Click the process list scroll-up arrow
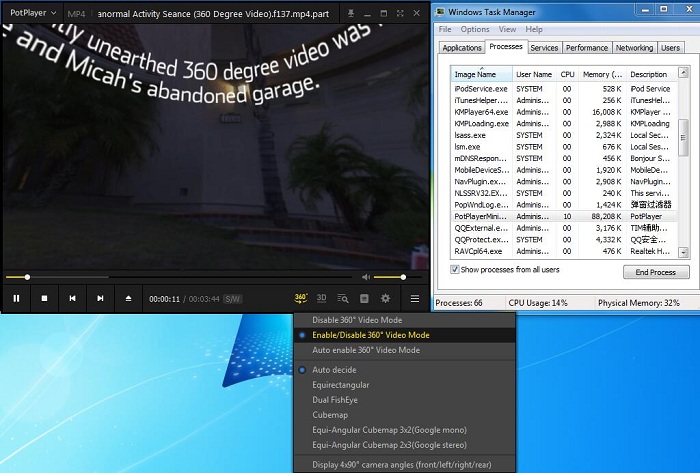The height and width of the screenshot is (473, 700). [683, 72]
